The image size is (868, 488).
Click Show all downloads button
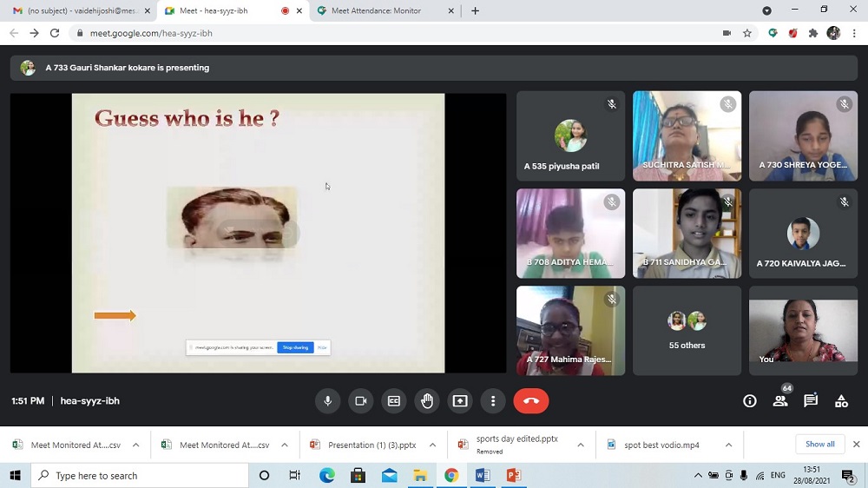click(x=819, y=445)
